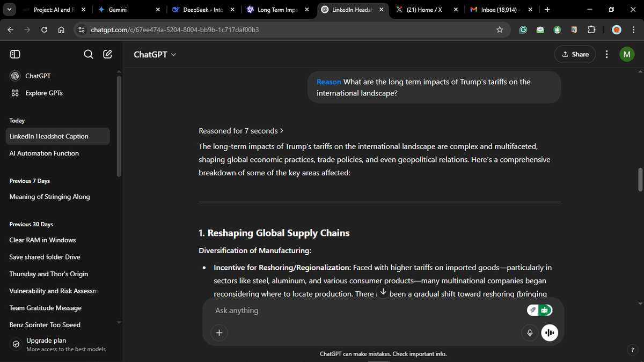Open the browser tab search dropdown arrow
644x362 pixels.
tap(10, 10)
